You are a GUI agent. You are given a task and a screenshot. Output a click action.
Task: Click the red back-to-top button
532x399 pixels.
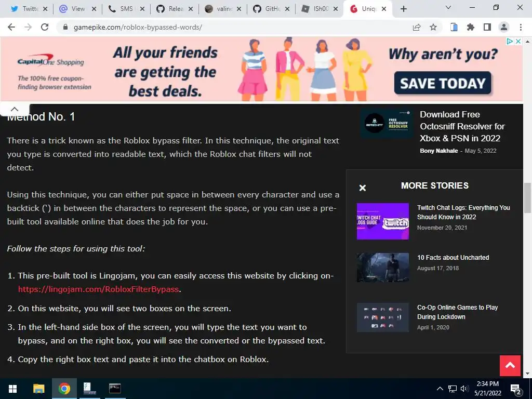click(510, 365)
